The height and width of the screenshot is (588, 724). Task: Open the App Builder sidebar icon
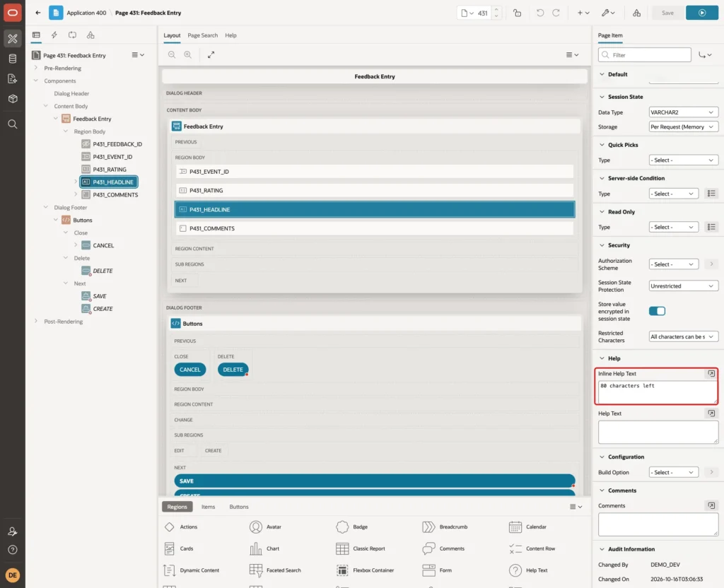(x=13, y=39)
